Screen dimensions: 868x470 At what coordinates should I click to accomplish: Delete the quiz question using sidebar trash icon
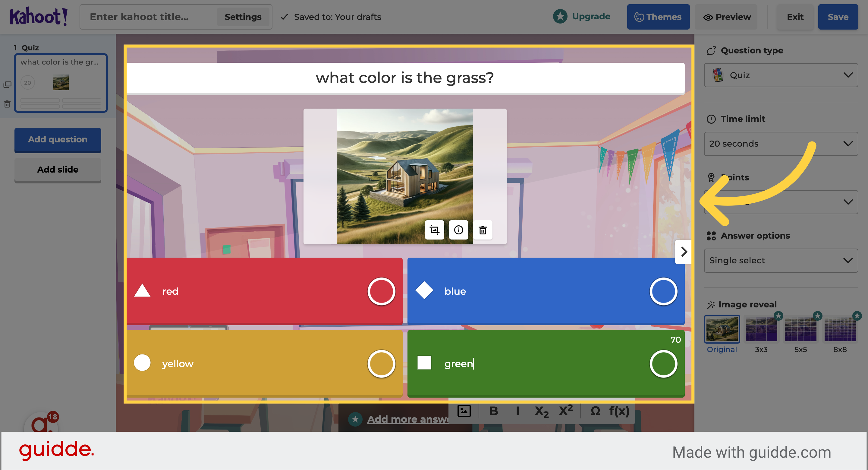tap(8, 104)
